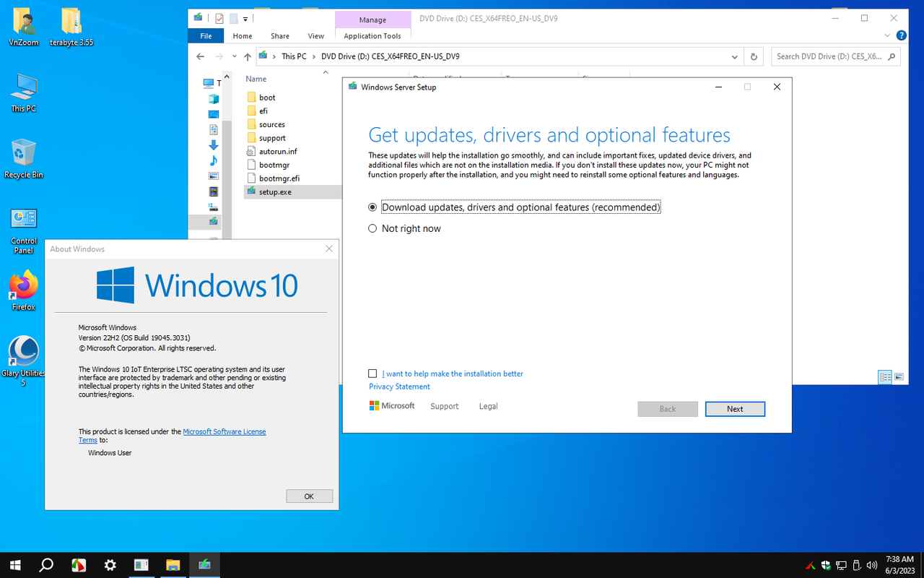The image size is (924, 578).
Task: Click the Music note in navigation pane
Action: [x=214, y=160]
